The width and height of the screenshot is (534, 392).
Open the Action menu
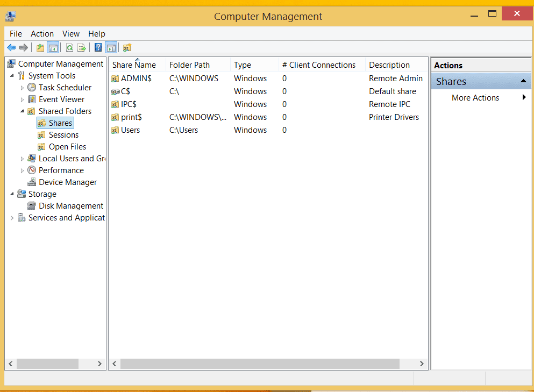(42, 34)
